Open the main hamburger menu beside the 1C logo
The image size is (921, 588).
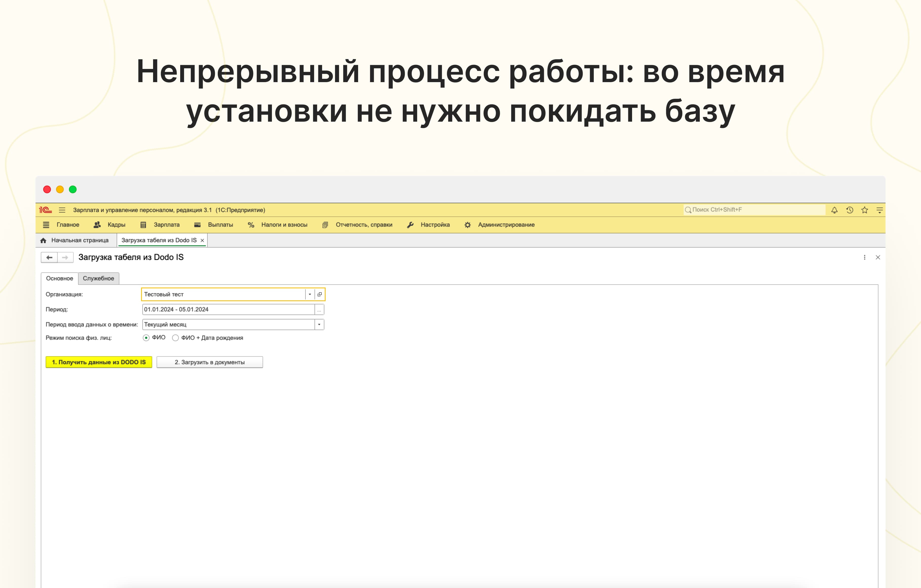(62, 210)
